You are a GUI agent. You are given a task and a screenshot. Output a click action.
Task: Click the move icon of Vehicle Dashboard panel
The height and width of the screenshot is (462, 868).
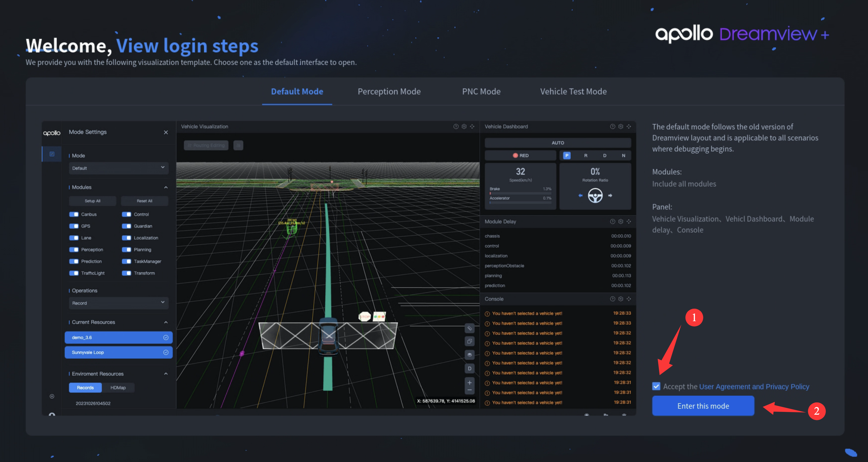tap(628, 127)
